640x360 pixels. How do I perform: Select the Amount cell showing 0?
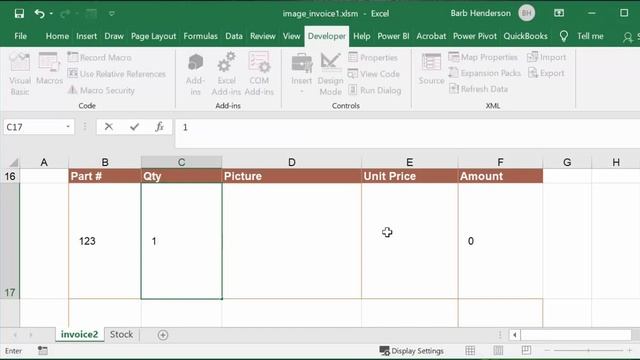tap(500, 241)
